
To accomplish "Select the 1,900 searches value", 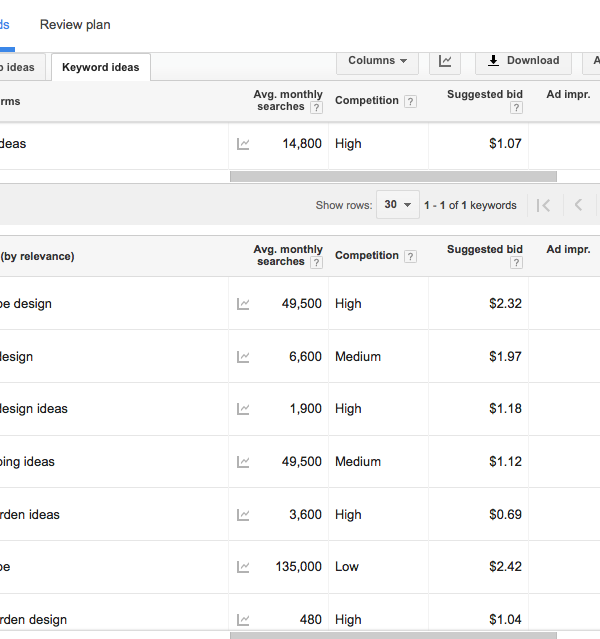I will pyautogui.click(x=306, y=409).
